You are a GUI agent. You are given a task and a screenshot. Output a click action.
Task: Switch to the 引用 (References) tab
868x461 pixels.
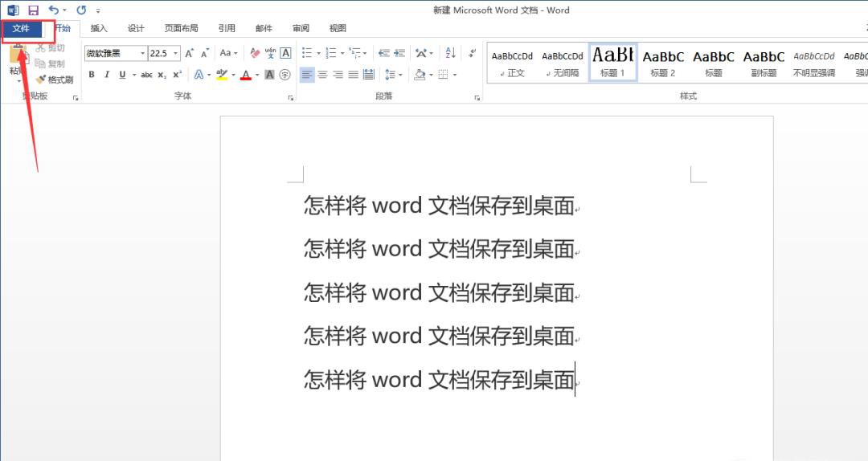coord(227,28)
